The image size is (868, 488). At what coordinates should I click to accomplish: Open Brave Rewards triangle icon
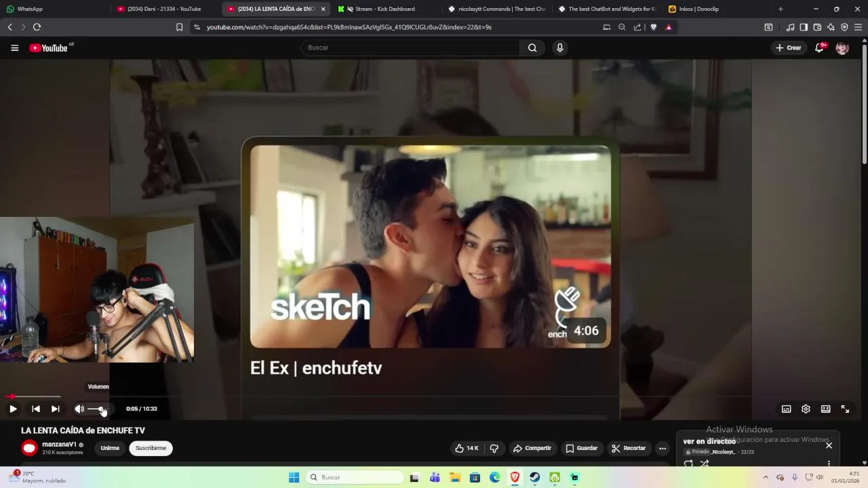coord(669,27)
